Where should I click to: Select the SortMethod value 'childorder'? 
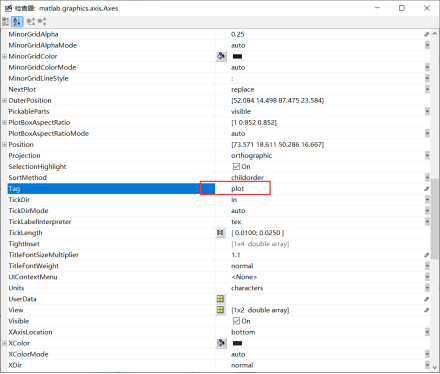[247, 178]
